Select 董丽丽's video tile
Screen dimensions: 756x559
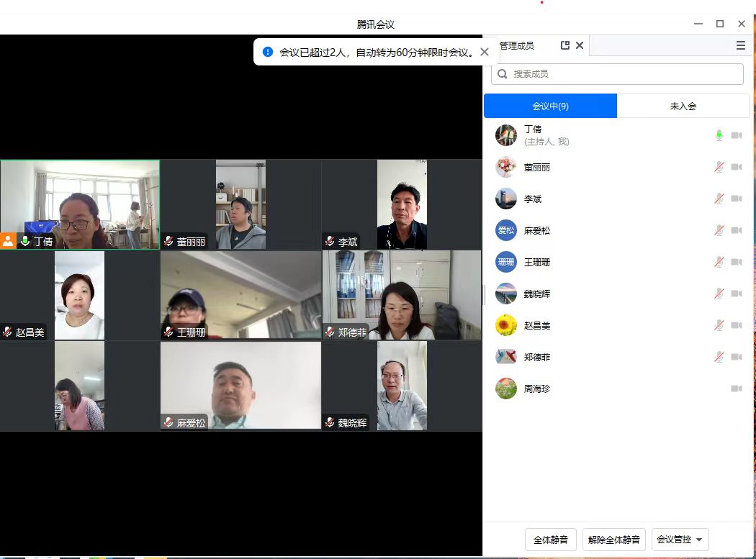coord(240,205)
